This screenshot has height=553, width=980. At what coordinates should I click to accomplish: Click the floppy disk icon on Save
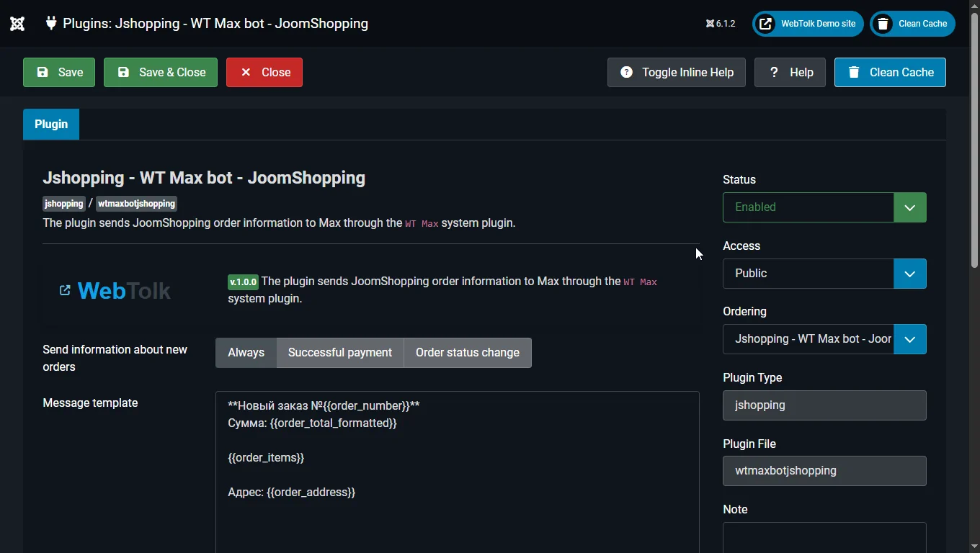click(43, 72)
